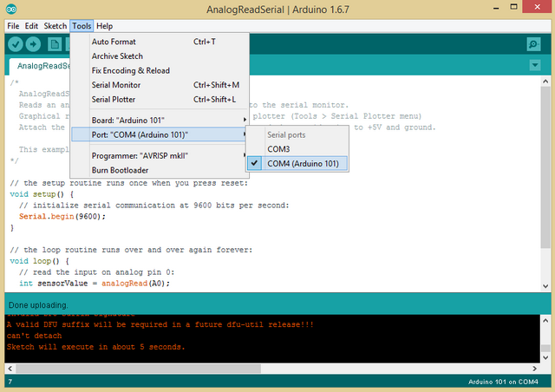The image size is (555, 392).
Task: Open the Sketch menu
Action: pos(55,26)
